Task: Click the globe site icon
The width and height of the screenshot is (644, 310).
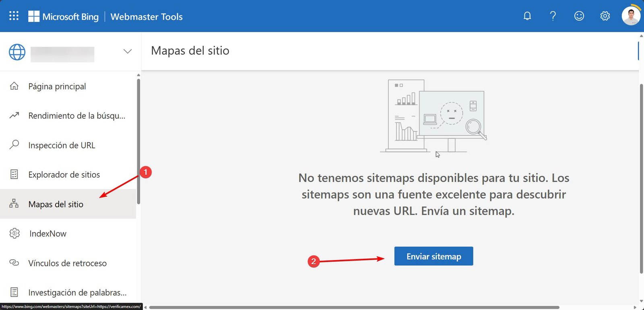Action: tap(17, 52)
